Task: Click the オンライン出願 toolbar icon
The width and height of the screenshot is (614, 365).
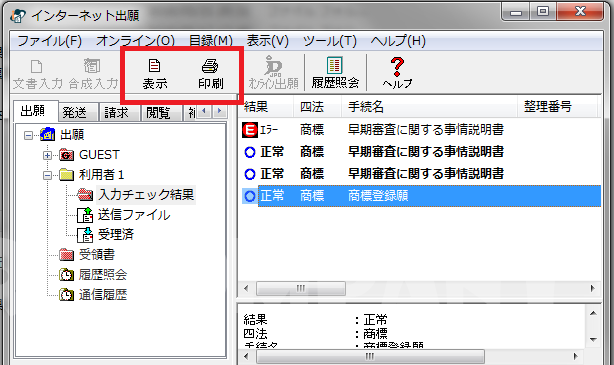Action: pyautogui.click(x=273, y=66)
